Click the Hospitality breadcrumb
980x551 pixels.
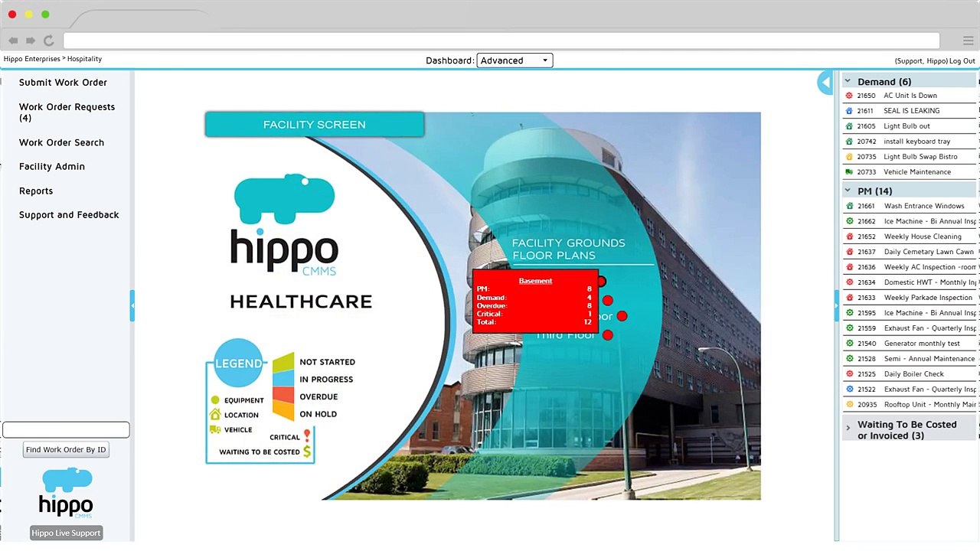tap(84, 59)
